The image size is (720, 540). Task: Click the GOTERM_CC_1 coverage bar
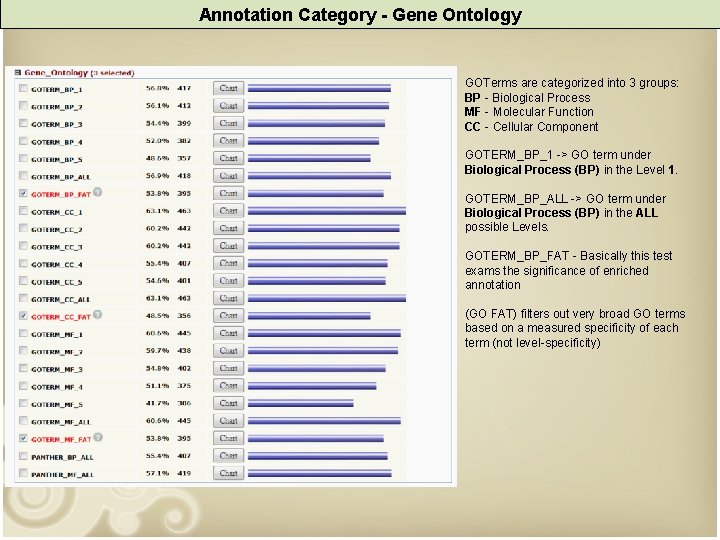(327, 211)
